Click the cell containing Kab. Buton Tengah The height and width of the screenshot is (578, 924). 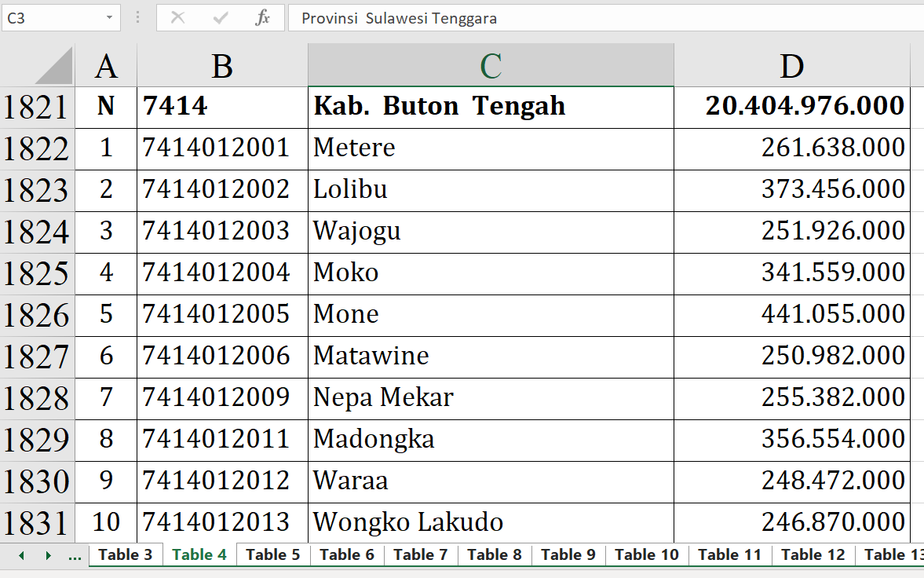(491, 106)
